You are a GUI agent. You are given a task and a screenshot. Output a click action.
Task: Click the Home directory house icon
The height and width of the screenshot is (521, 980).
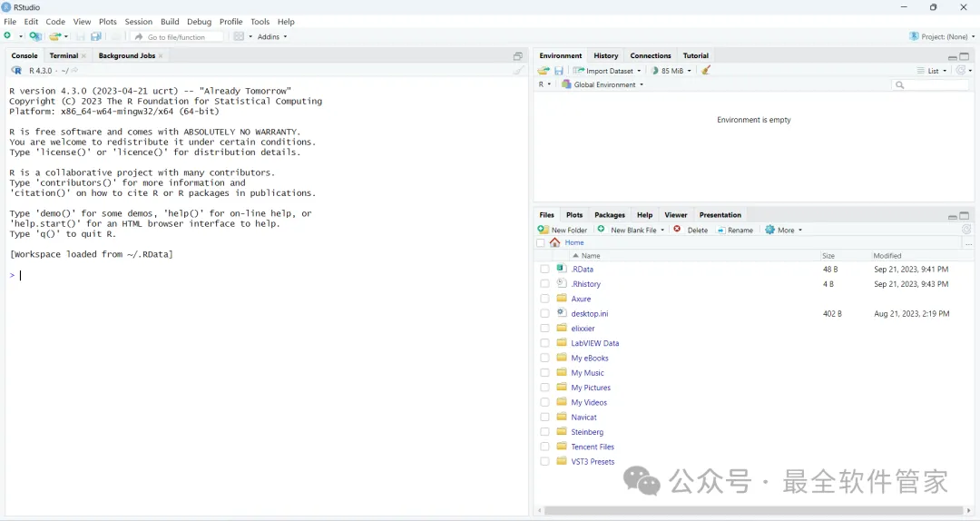(x=555, y=242)
